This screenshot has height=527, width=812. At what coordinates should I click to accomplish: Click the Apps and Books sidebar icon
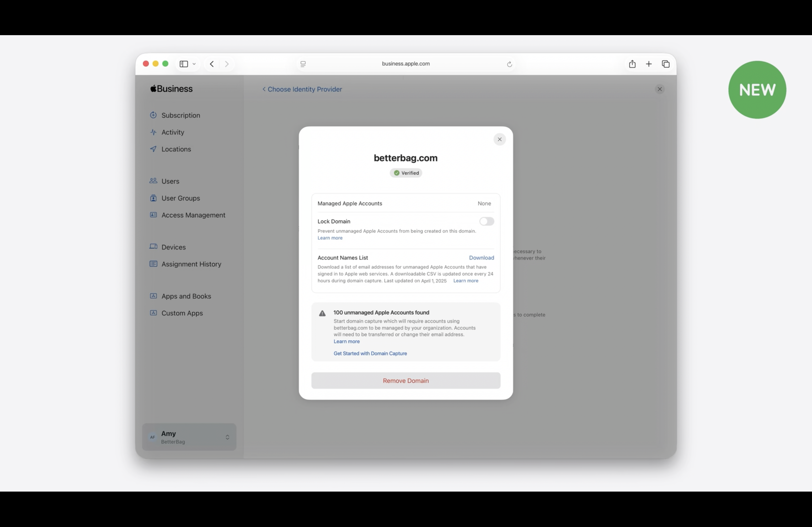click(x=154, y=296)
